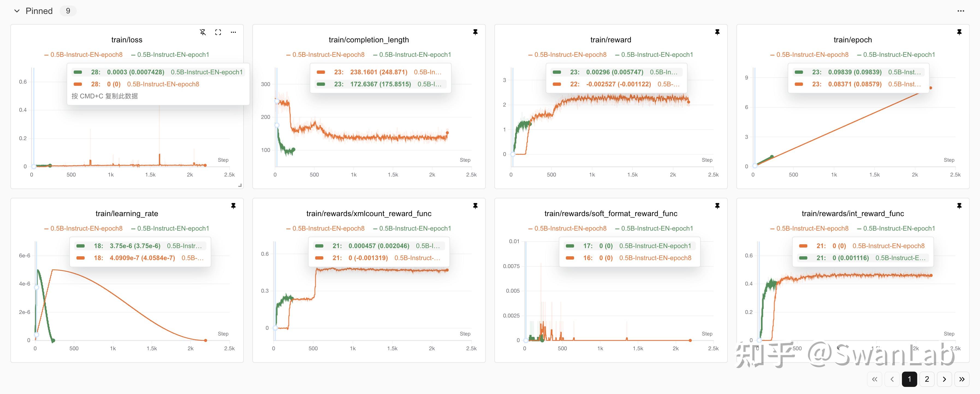The image size is (980, 394).
Task: Click the train/reward chart title
Action: point(611,40)
